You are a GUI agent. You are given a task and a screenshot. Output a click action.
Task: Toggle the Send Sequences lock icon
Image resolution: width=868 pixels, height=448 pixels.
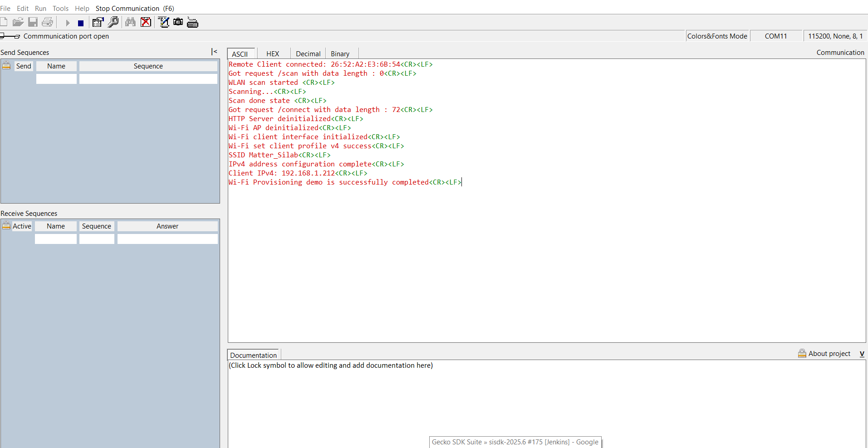pos(6,66)
